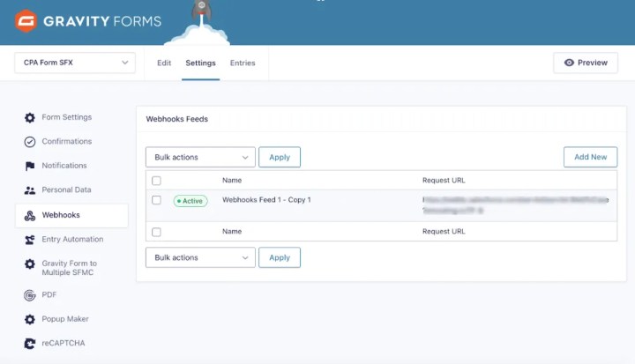Click the footer Name column label
The width and height of the screenshot is (635, 364).
pos(232,231)
